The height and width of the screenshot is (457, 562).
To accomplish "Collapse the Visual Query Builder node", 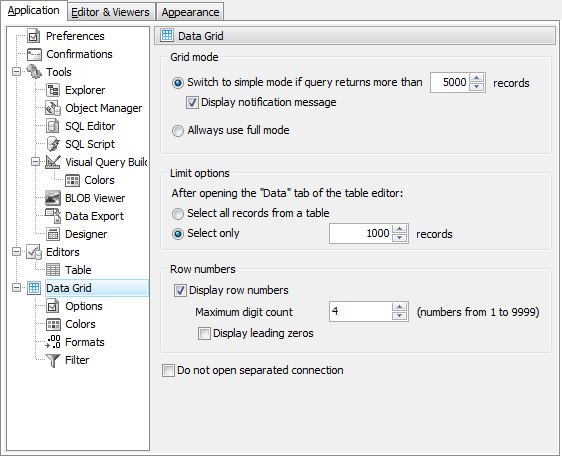I will tap(35, 162).
